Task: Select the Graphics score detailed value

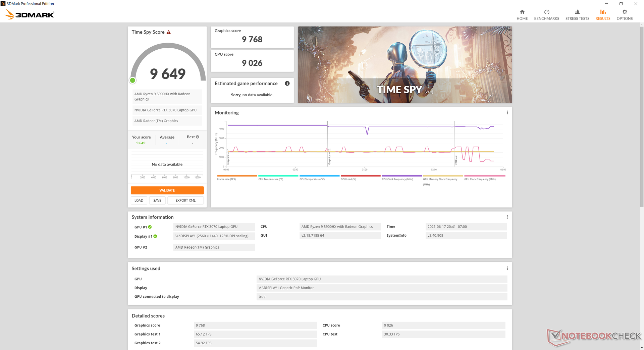Action: pos(255,326)
